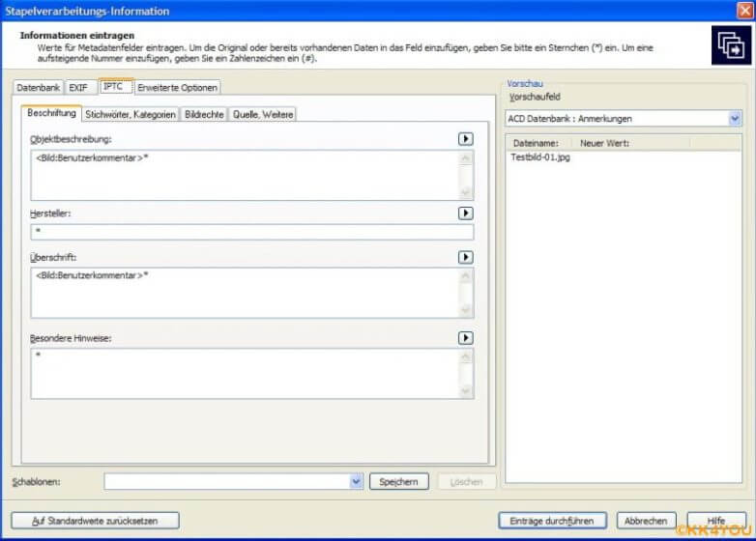
Task: Click scroll-up arrow of Überschrift field
Action: 466,275
